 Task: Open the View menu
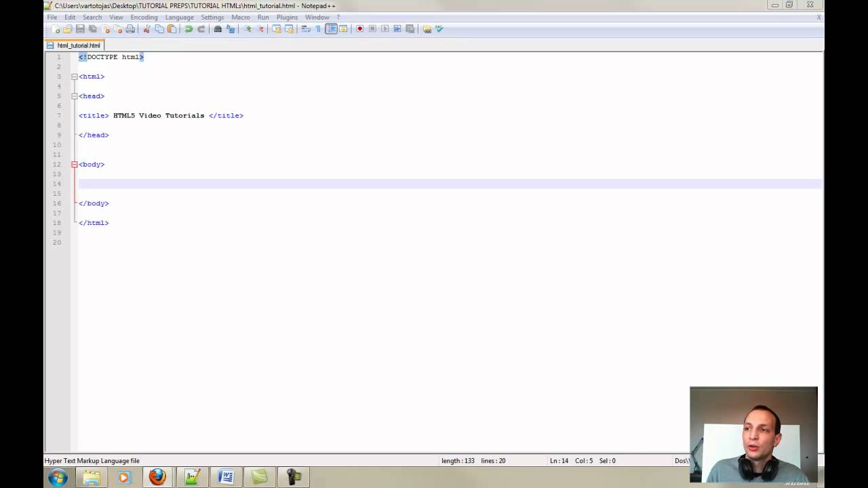click(117, 17)
